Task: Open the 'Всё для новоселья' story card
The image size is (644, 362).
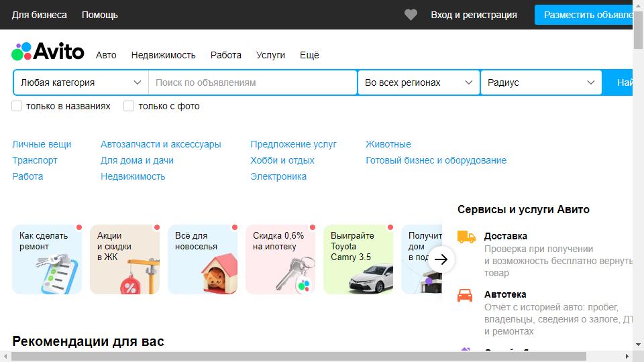Action: 203,259
